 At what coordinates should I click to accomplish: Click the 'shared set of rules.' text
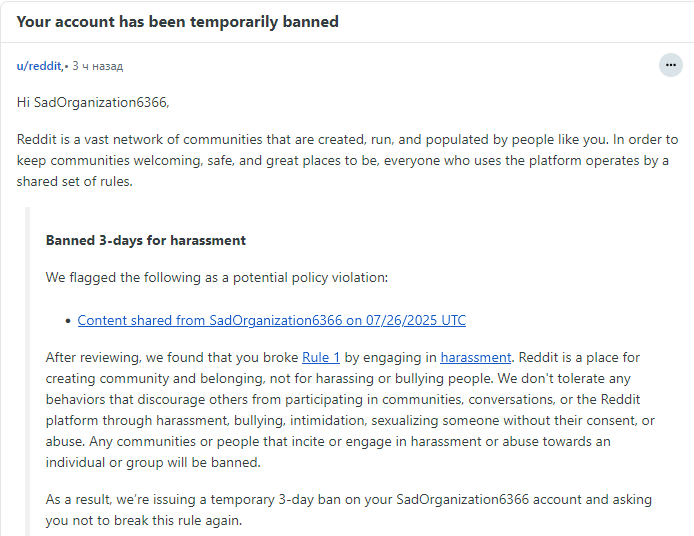[74, 182]
